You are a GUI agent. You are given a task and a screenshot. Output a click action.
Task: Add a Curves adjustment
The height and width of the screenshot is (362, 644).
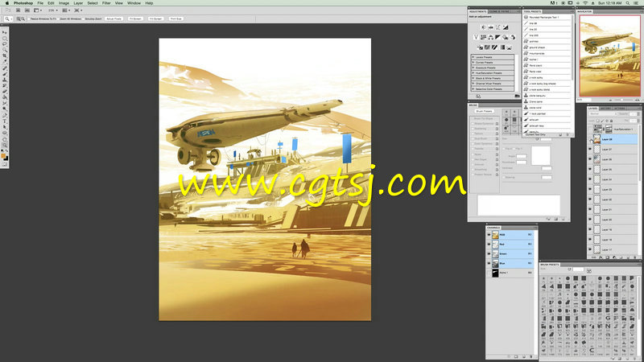pyautogui.click(x=497, y=27)
